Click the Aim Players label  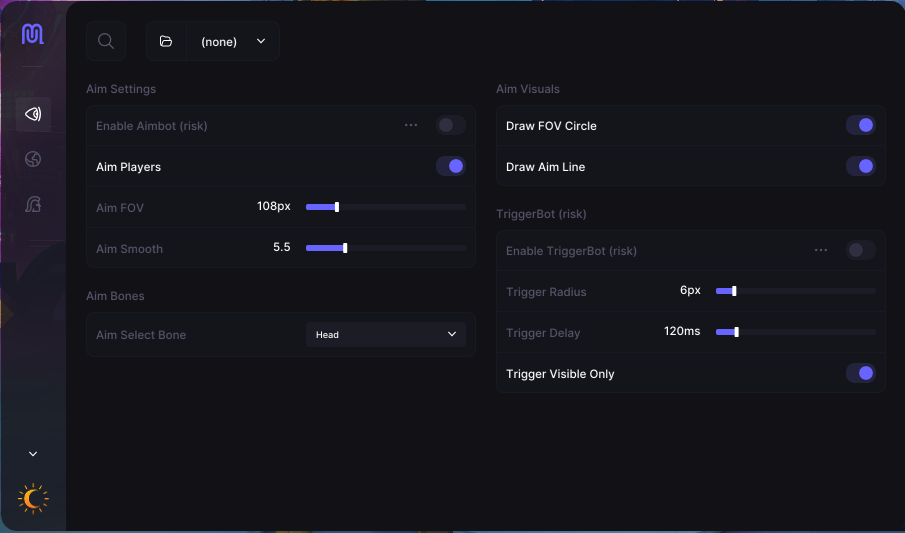[129, 167]
